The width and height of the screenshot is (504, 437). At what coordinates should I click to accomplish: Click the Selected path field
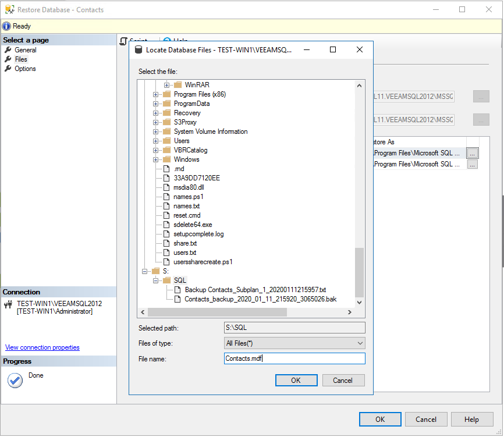(x=294, y=328)
